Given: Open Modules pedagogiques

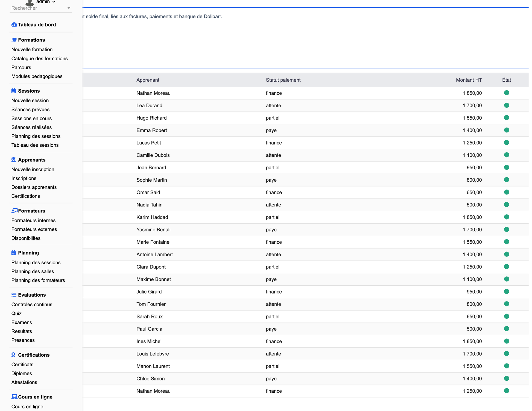Looking at the screenshot, I should coord(37,76).
